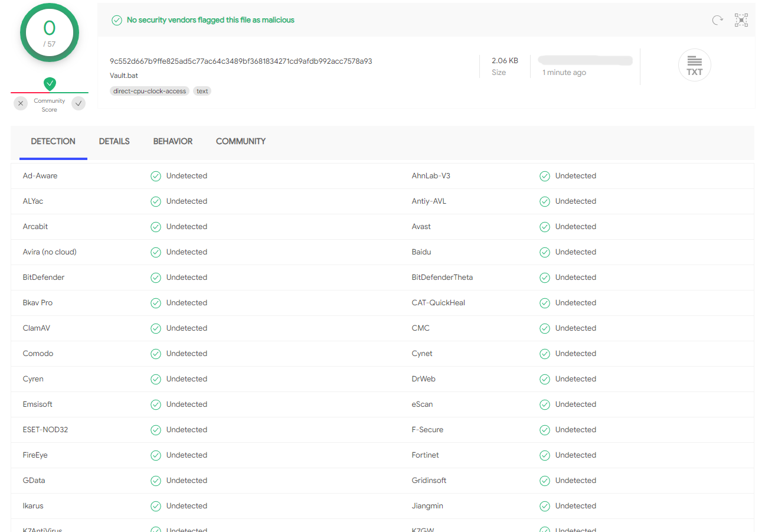Click Undetected result in the Baidu row
765x532 pixels.
coord(576,252)
